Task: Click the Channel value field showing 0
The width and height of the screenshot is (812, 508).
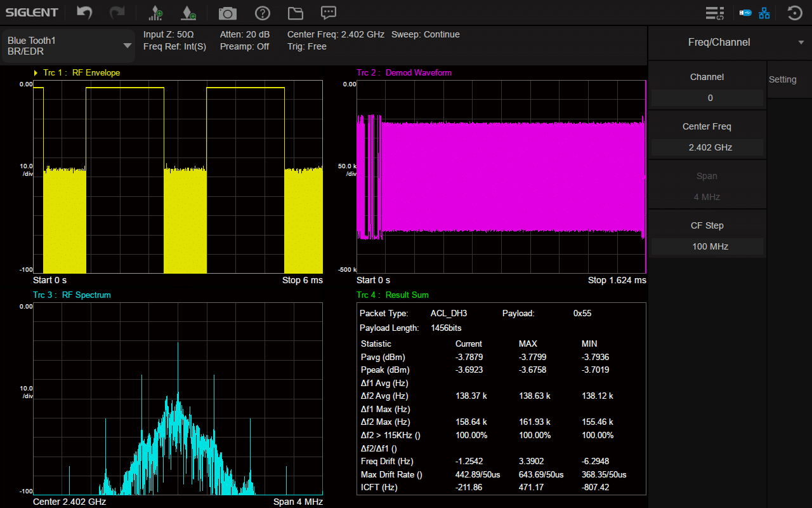Action: tap(707, 98)
